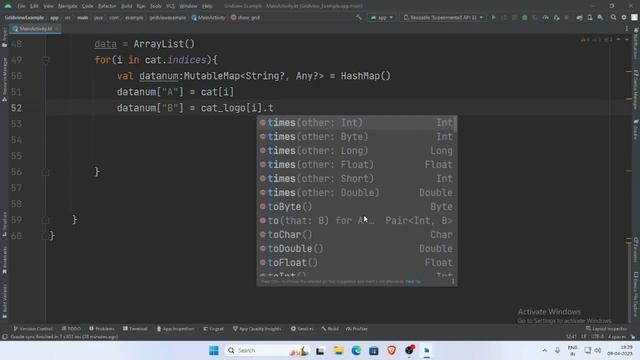Open Notifications panel on right edge
The width and height of the screenshot is (640, 360).
636,44
